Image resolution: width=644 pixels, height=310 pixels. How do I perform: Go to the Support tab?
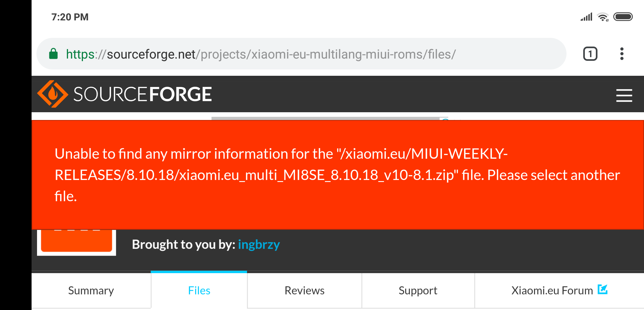click(418, 290)
